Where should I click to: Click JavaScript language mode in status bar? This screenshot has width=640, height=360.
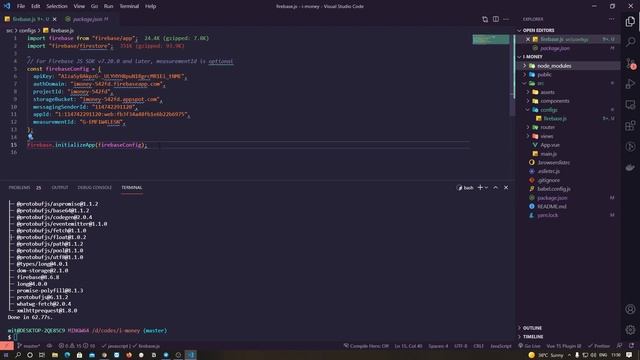click(x=501, y=346)
